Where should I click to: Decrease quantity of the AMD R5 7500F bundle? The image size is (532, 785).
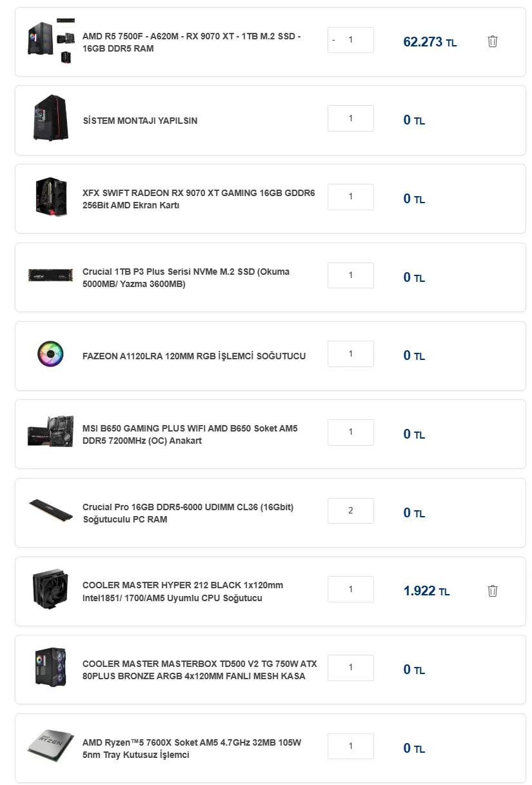pos(333,40)
